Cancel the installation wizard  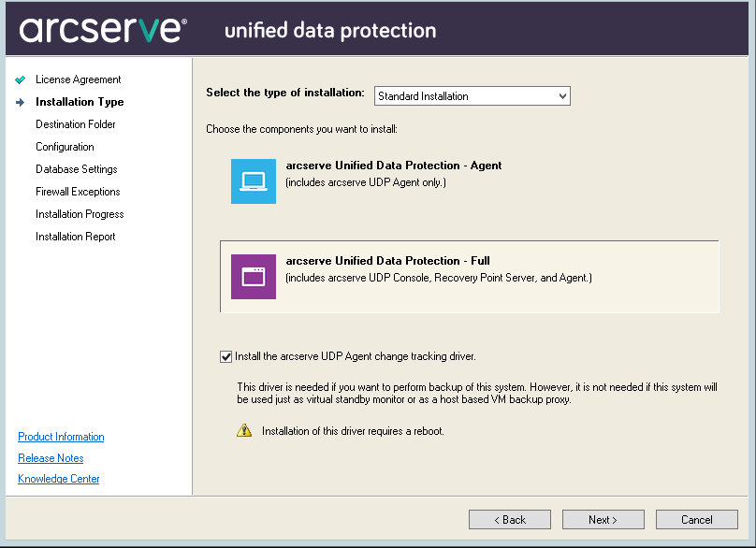(697, 520)
